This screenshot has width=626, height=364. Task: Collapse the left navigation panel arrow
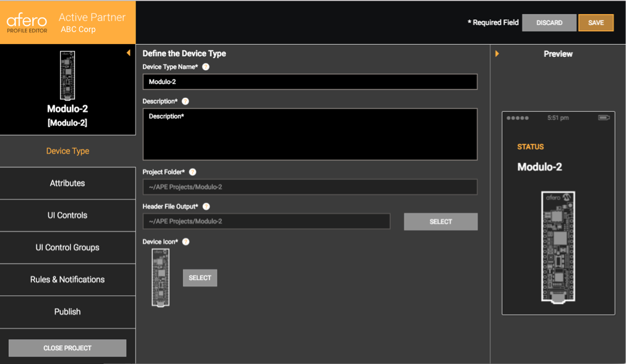[128, 53]
